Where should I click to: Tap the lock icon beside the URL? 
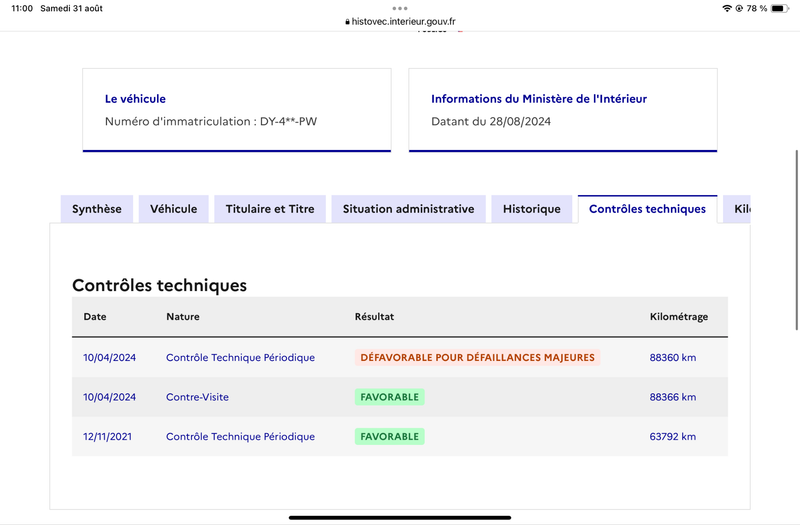pyautogui.click(x=347, y=22)
